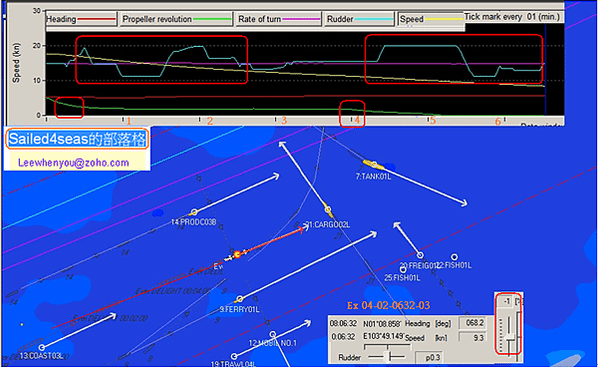Viewport: 598px width, 368px height.
Task: Select the 12:MOBIL NO.1 target circle
Action: (x=272, y=334)
